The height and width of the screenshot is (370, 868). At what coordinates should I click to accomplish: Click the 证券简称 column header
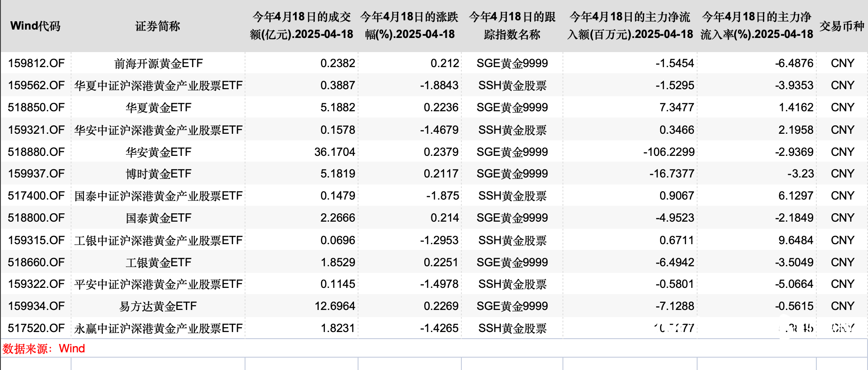[158, 26]
